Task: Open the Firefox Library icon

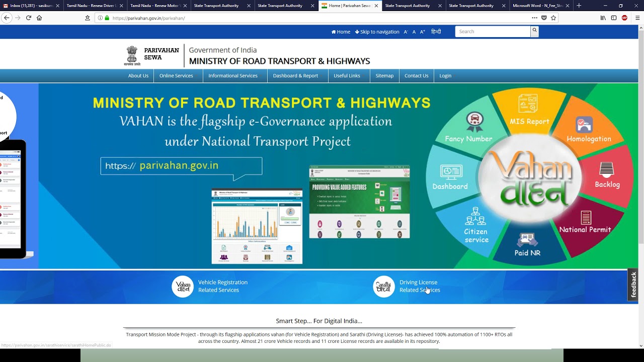Action: pyautogui.click(x=603, y=18)
